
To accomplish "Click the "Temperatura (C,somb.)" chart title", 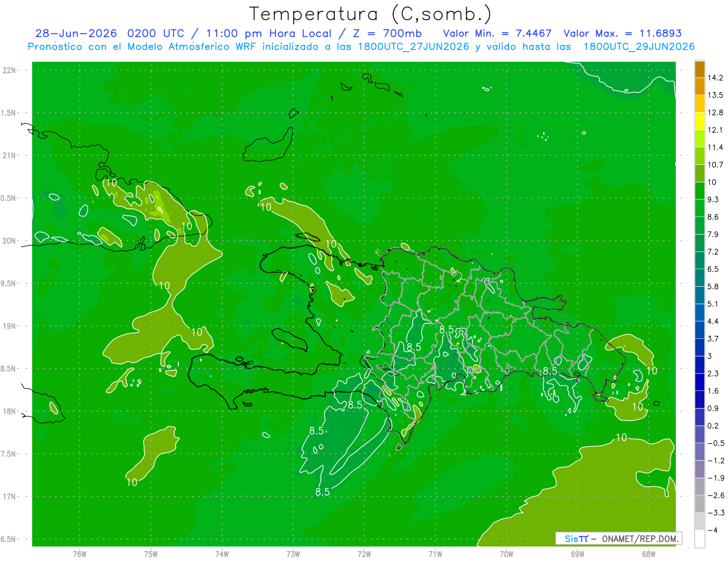I will (371, 14).
